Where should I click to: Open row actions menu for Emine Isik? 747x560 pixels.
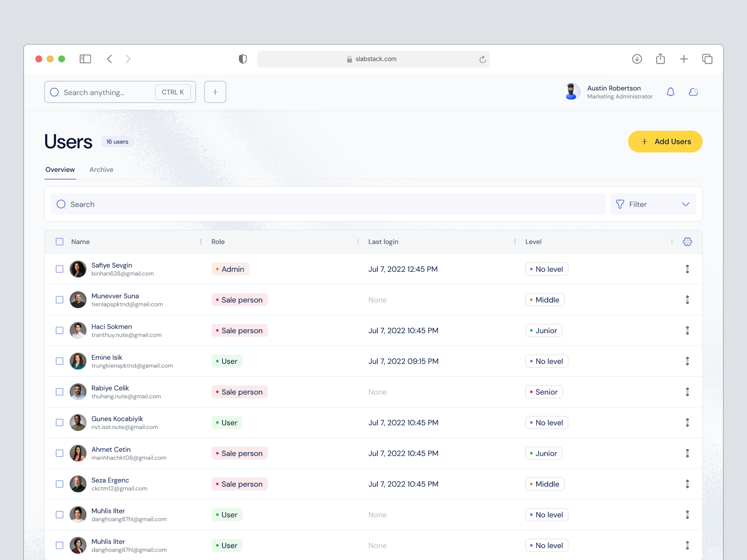point(687,361)
